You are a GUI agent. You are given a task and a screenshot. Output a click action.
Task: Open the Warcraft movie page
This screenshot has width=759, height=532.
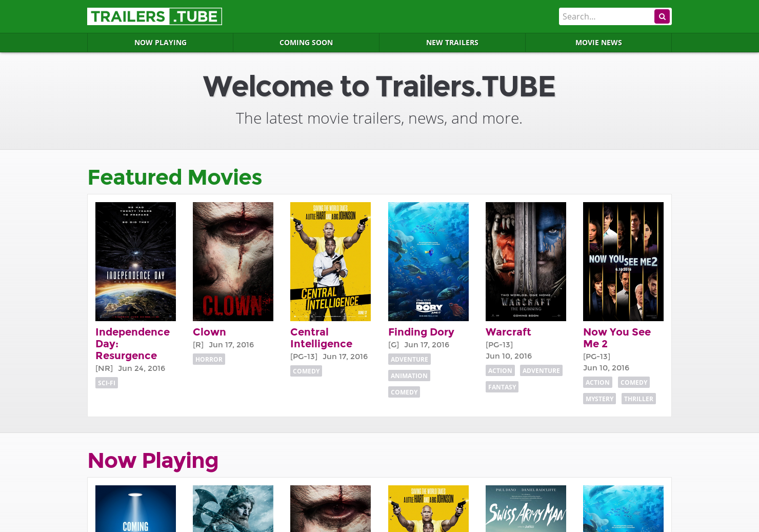point(508,332)
